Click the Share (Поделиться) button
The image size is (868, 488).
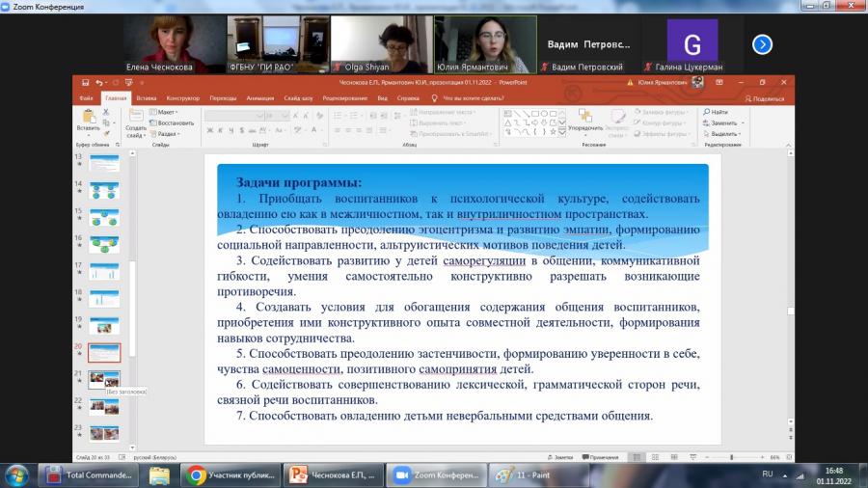(765, 98)
